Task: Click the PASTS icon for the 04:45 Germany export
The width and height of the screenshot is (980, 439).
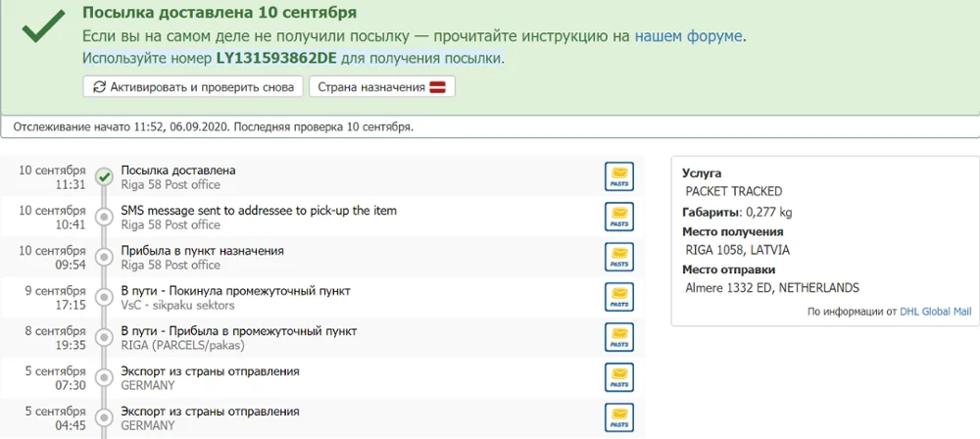Action: [619, 417]
